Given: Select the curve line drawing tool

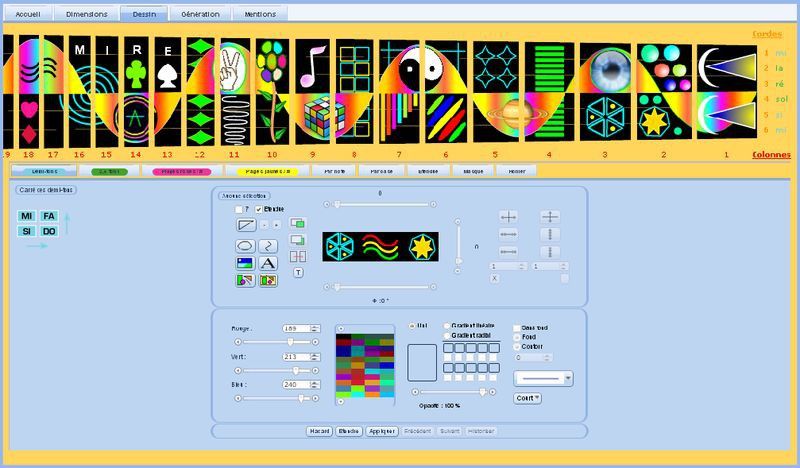Looking at the screenshot, I should pos(268,245).
